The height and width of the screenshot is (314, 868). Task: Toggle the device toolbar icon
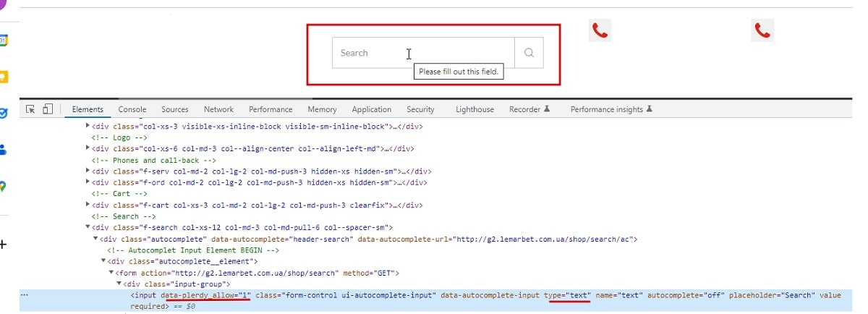(x=48, y=109)
